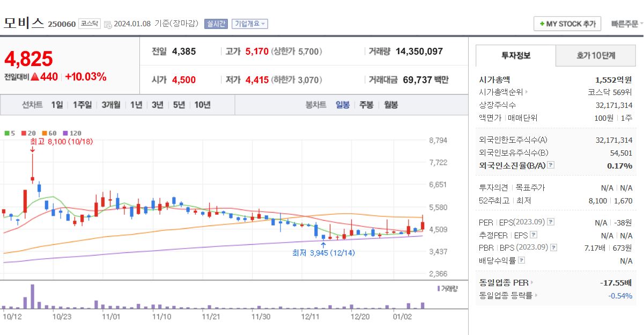Select 1년 line chart period
This screenshot has height=335, width=644.
click(x=136, y=105)
